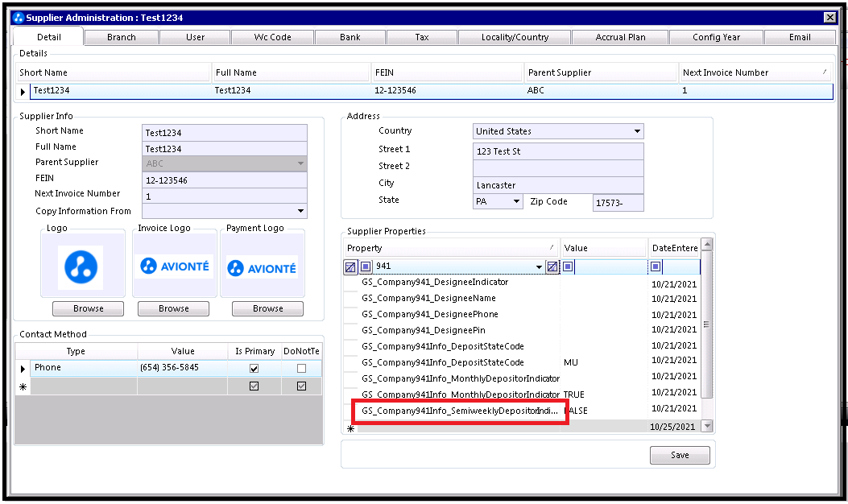
Task: Select the Phone row indicator arrow
Action: point(23,368)
